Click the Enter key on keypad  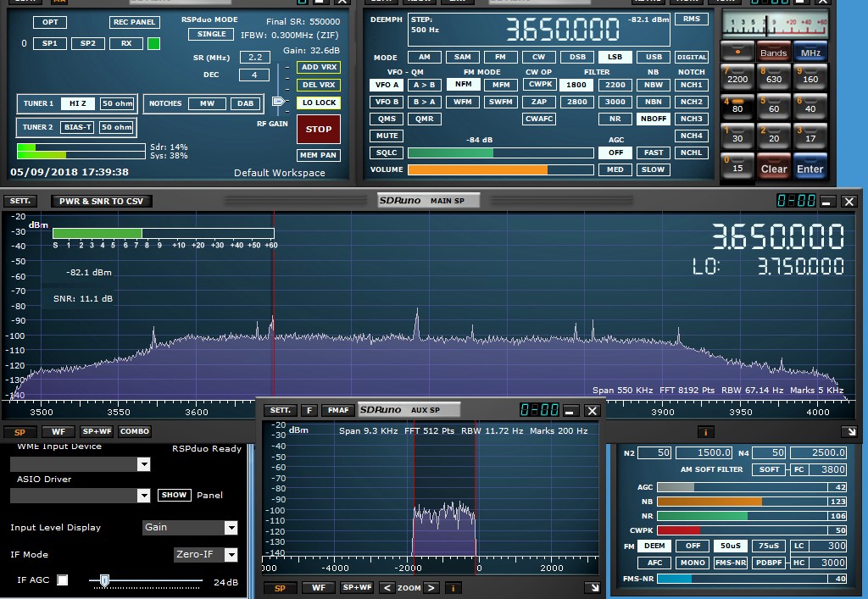[x=810, y=166]
